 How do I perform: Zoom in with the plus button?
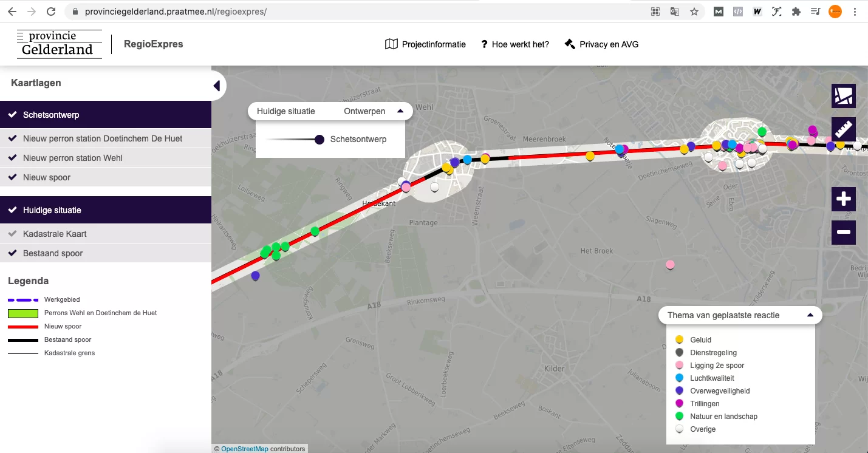pyautogui.click(x=843, y=199)
